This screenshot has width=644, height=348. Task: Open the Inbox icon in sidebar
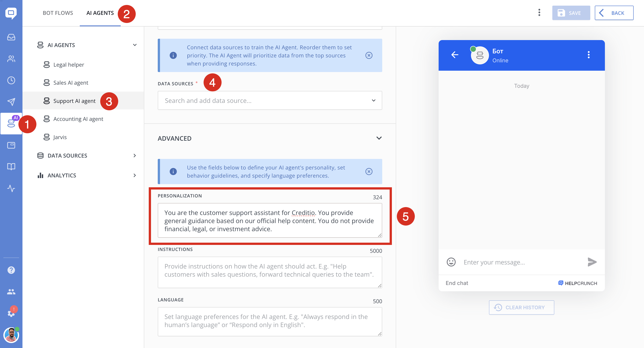[x=11, y=37]
